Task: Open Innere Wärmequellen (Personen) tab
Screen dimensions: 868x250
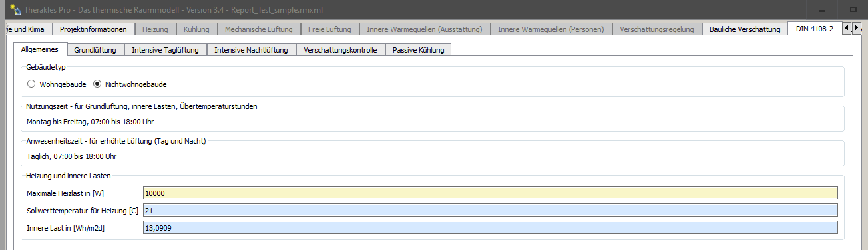Action: [x=550, y=29]
